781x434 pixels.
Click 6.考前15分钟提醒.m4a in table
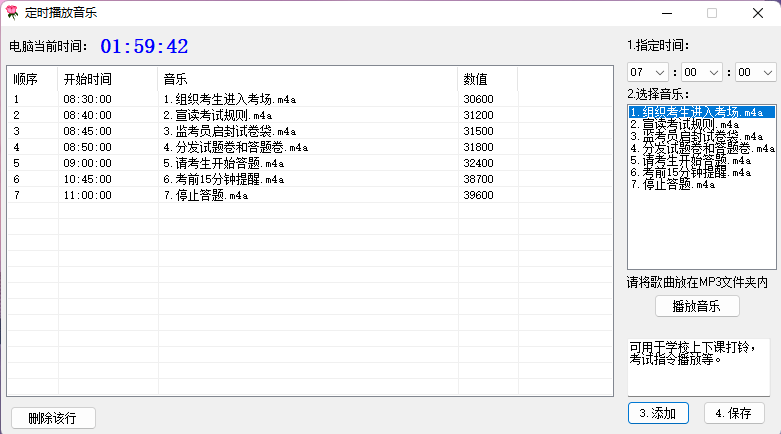tap(224, 179)
